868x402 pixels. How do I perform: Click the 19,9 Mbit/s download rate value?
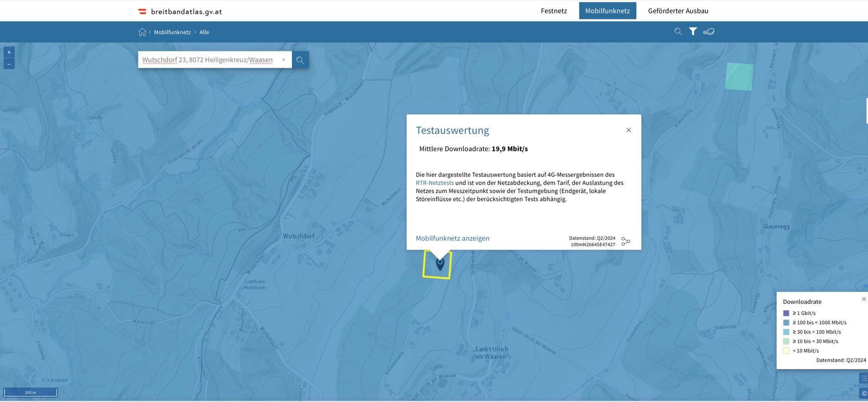pos(509,149)
